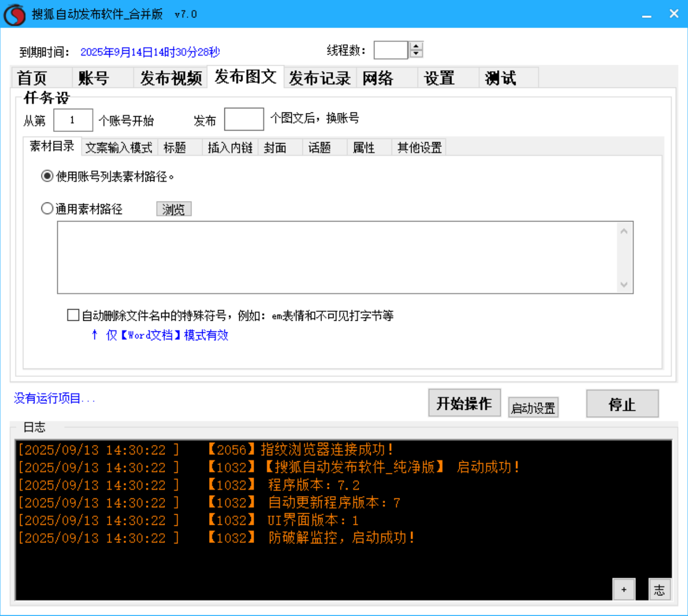Screen dimensions: 688x616
Task: Open the 设置 tab
Action: (x=439, y=77)
